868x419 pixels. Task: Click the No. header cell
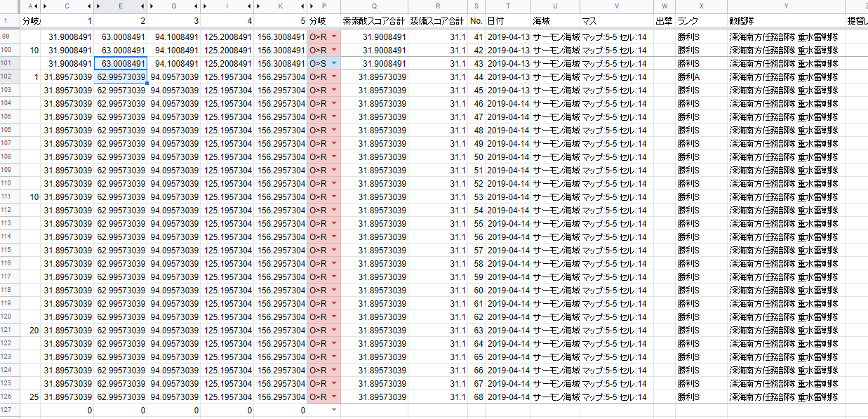476,21
